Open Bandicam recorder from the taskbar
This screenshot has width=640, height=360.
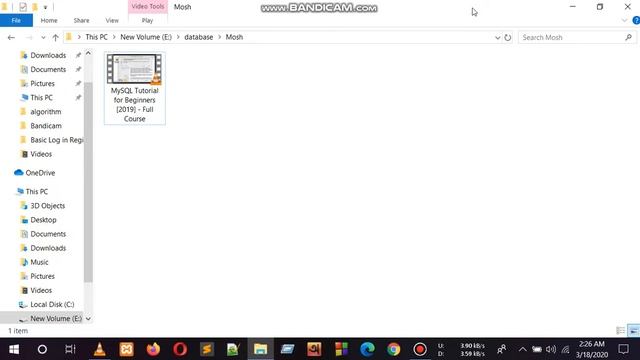[x=420, y=349]
